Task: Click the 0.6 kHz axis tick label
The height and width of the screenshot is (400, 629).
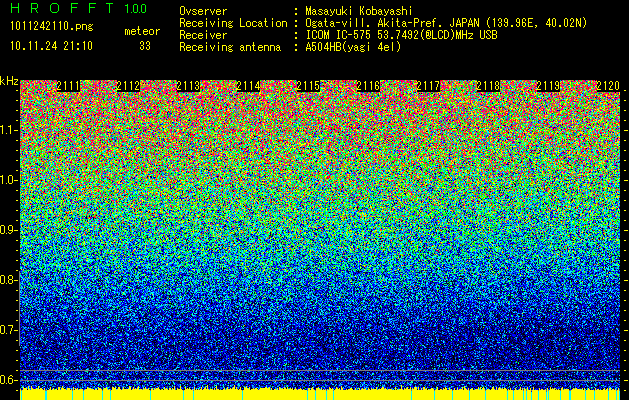Action: click(x=7, y=380)
